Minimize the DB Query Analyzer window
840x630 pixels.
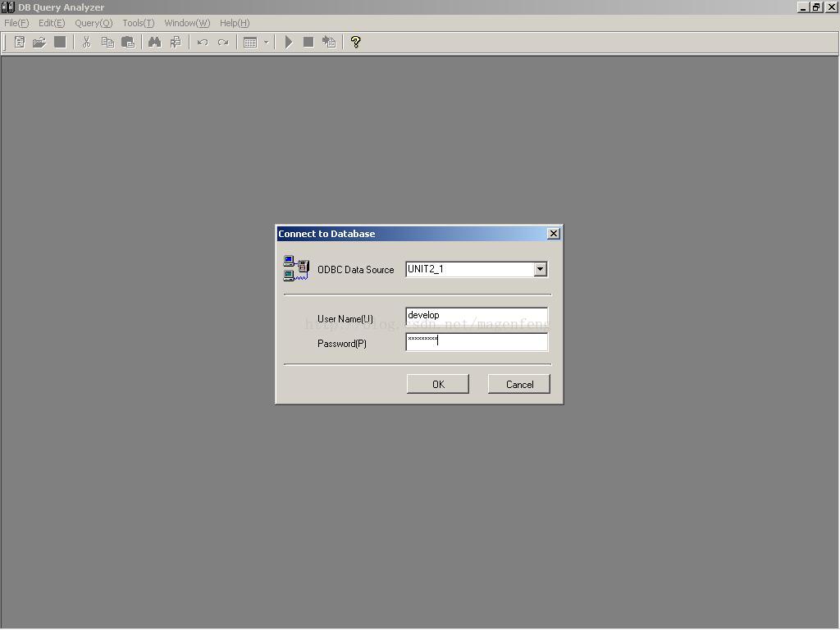802,7
